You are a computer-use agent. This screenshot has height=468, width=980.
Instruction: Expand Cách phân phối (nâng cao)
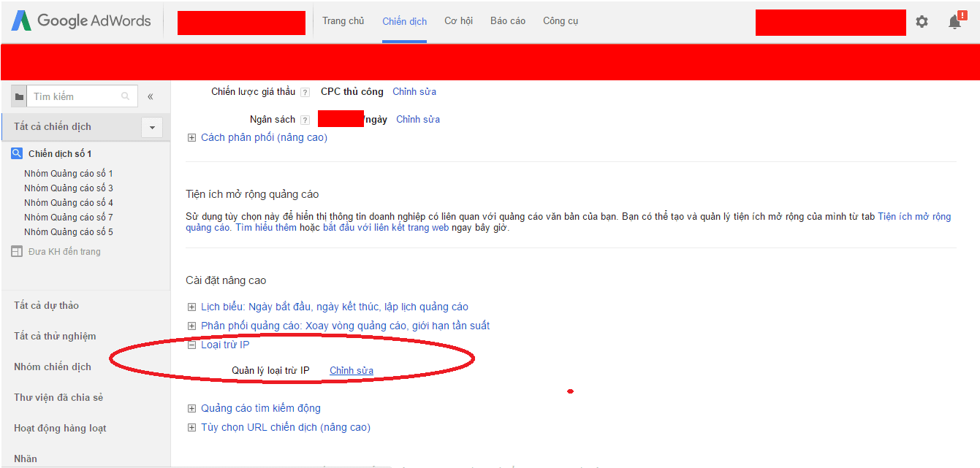coord(191,137)
